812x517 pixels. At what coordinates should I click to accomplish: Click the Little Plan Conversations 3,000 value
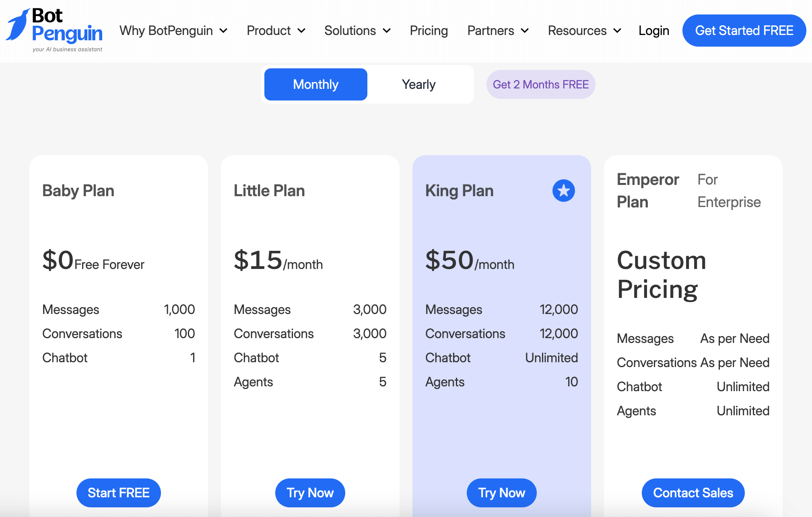[x=370, y=334]
